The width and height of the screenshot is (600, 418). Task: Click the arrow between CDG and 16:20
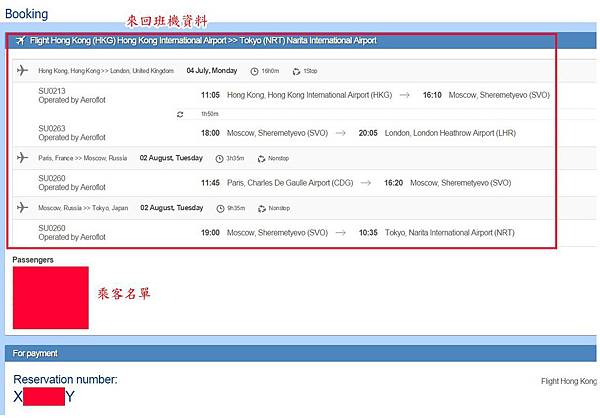366,183
